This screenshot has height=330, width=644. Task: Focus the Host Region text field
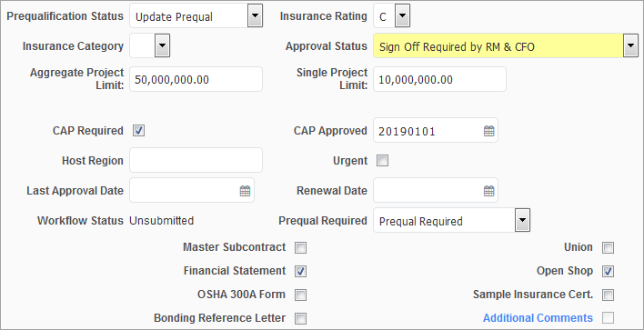[x=196, y=160]
